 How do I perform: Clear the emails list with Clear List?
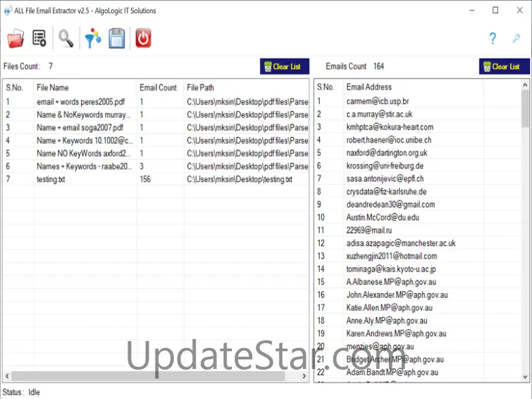(x=504, y=66)
